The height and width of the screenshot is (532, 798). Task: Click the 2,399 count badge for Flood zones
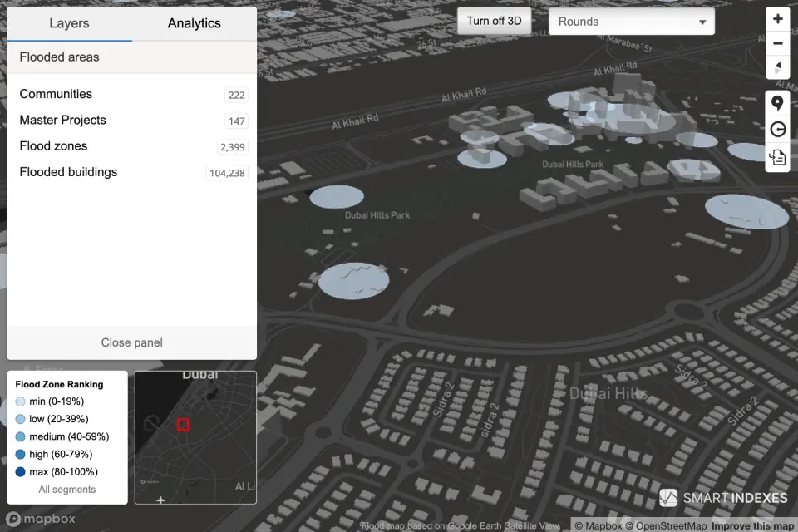233,147
